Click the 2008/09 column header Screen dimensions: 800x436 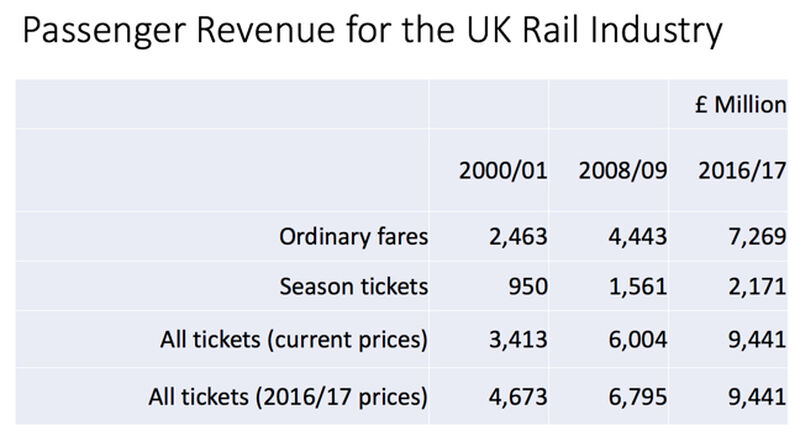point(622,170)
